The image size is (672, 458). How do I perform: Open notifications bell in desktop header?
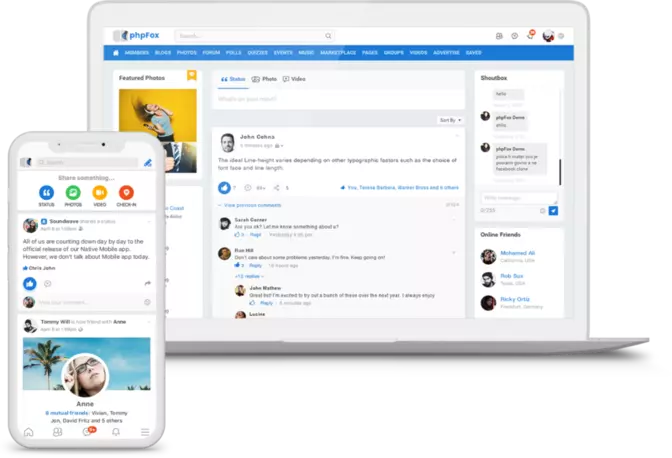coord(530,35)
